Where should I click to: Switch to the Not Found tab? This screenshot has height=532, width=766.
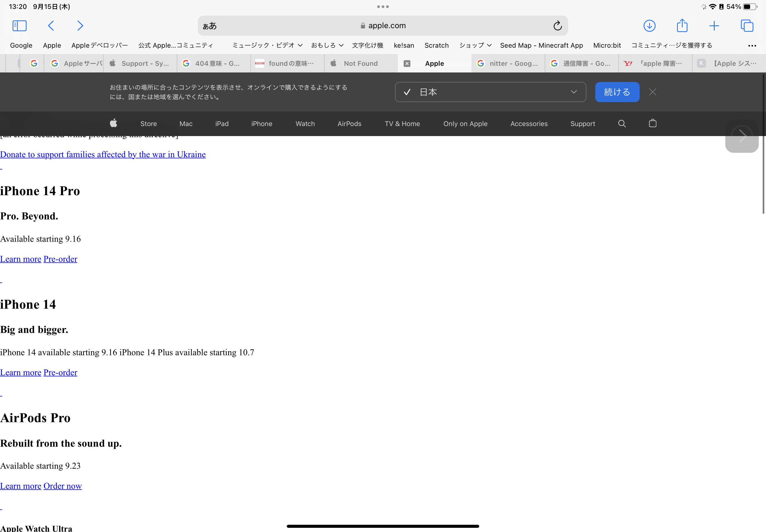point(360,63)
